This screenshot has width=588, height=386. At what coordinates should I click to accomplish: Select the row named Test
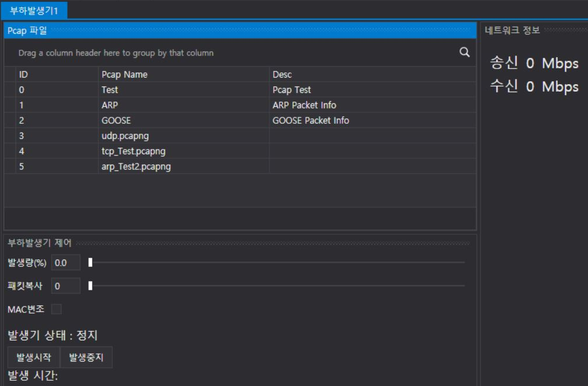(240, 89)
